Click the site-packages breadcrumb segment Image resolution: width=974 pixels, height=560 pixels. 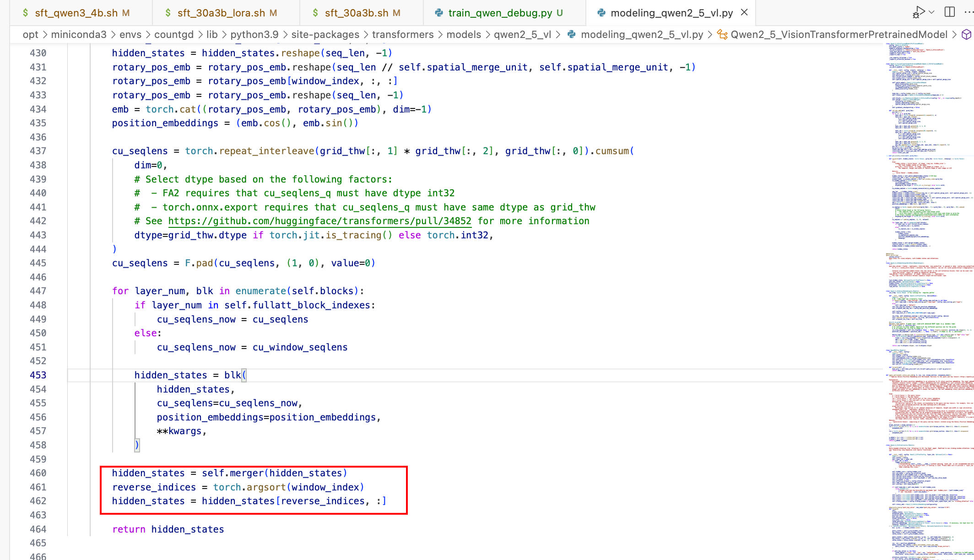(x=325, y=35)
